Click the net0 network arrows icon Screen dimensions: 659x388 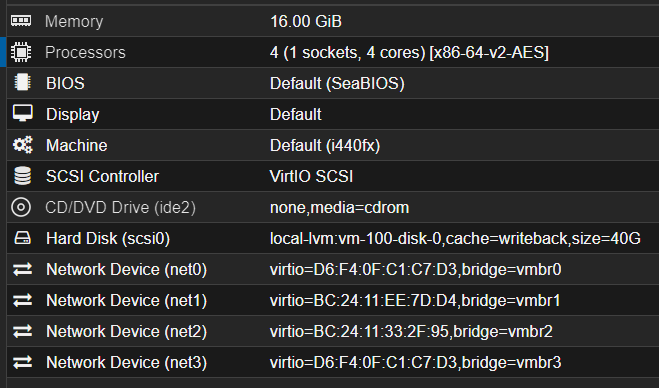22,269
